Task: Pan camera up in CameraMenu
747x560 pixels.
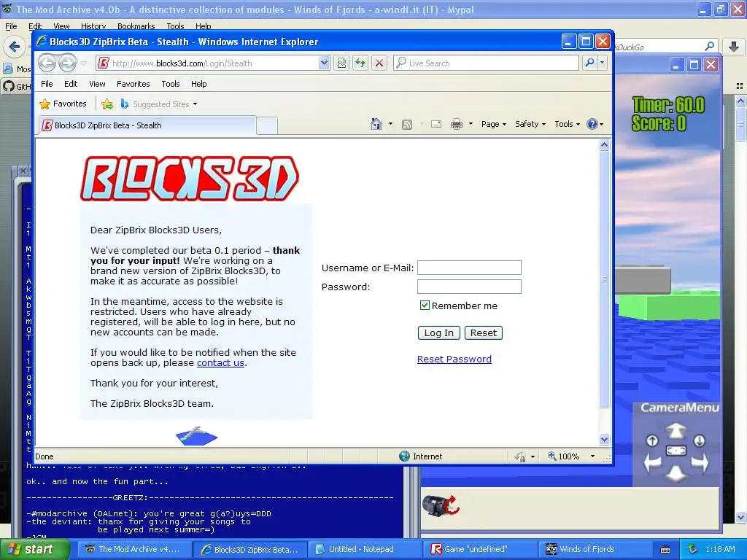Action: coord(676,431)
